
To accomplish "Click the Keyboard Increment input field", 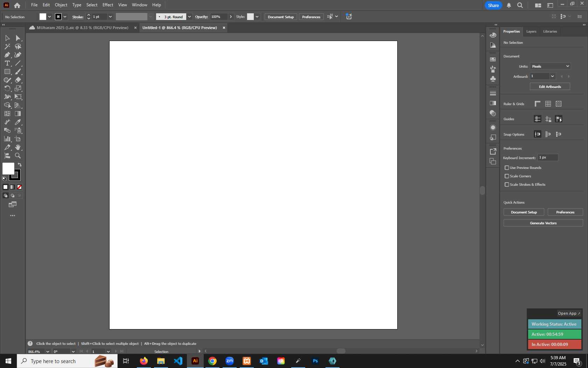I will pyautogui.click(x=548, y=158).
